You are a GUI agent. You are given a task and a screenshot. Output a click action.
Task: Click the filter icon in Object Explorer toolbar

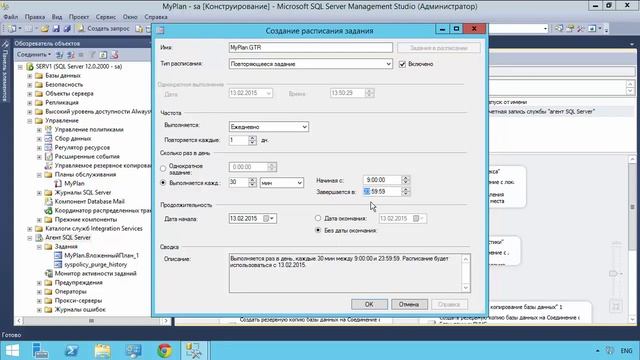coord(93,54)
